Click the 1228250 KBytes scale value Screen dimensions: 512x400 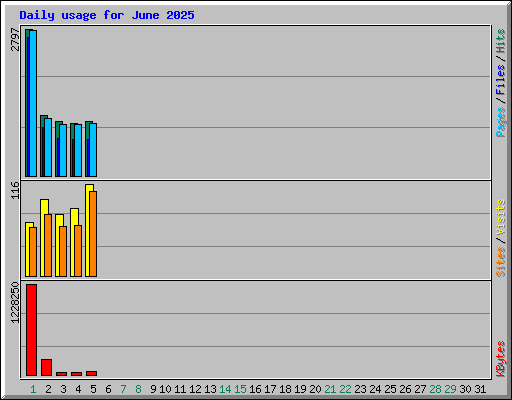click(x=15, y=303)
